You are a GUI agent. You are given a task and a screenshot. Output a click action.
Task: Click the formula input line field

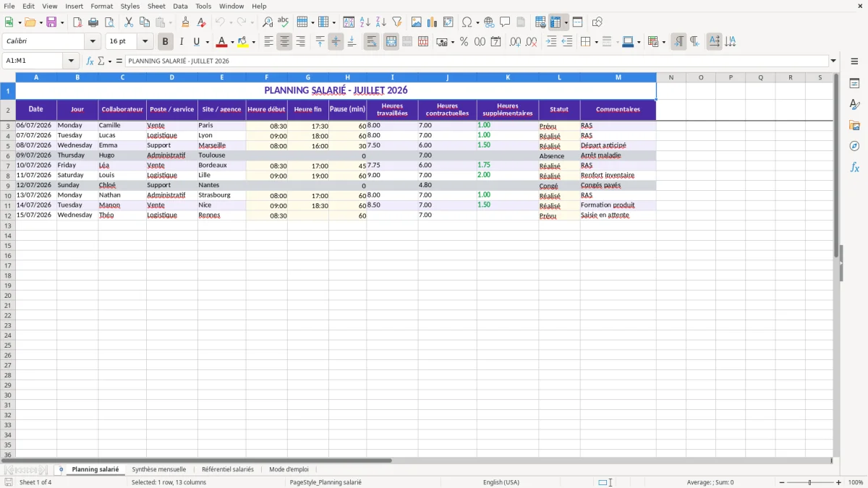(x=477, y=61)
